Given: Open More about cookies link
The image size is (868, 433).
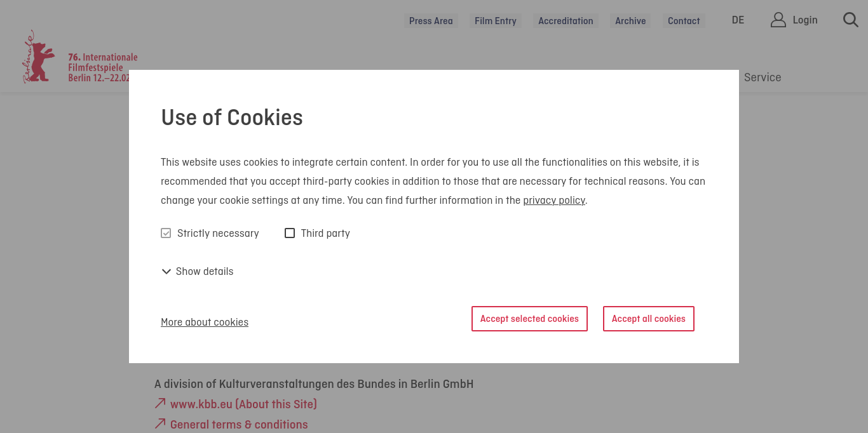Looking at the screenshot, I should (205, 323).
